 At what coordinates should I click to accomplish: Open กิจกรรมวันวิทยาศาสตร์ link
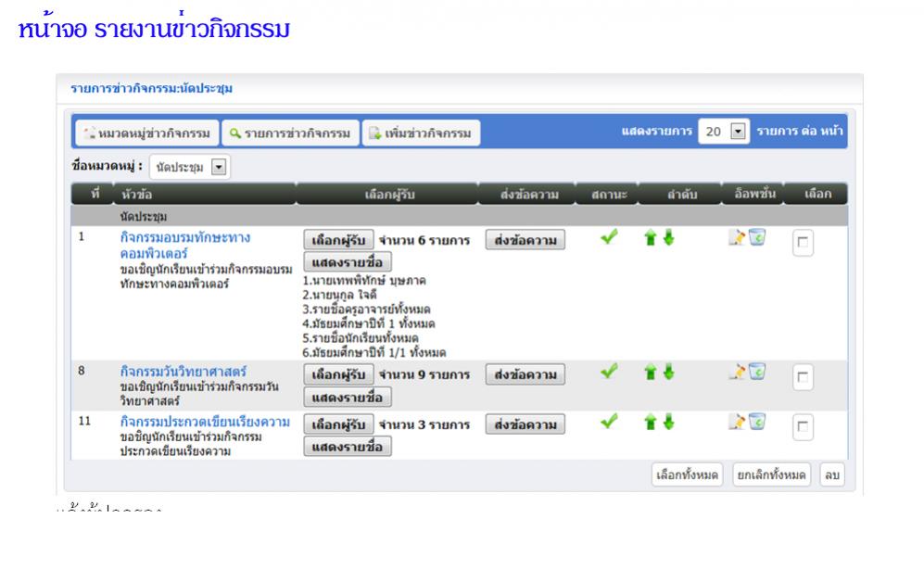click(184, 372)
